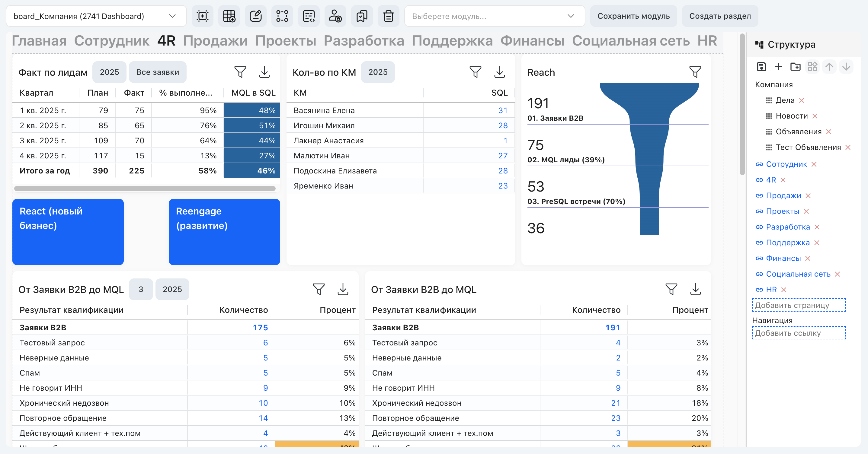Click the trash delete icon in toolbar

(389, 16)
